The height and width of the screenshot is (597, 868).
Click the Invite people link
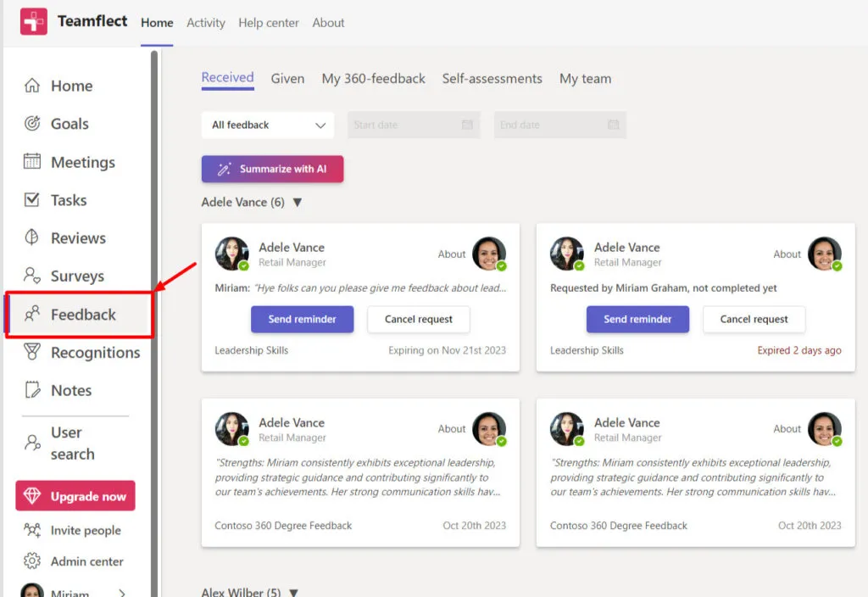(86, 530)
